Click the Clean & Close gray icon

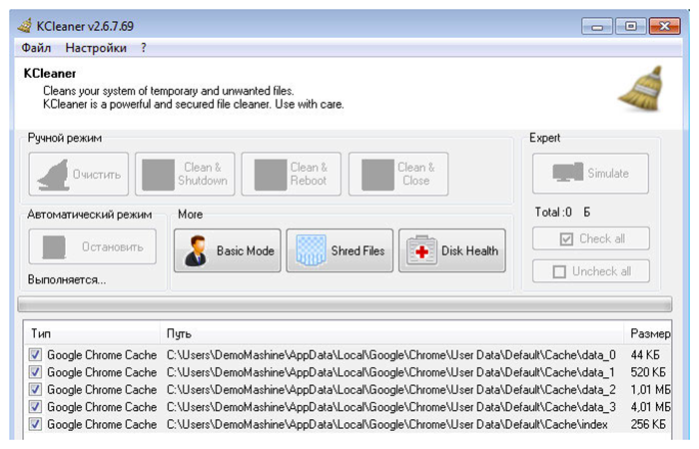click(378, 175)
